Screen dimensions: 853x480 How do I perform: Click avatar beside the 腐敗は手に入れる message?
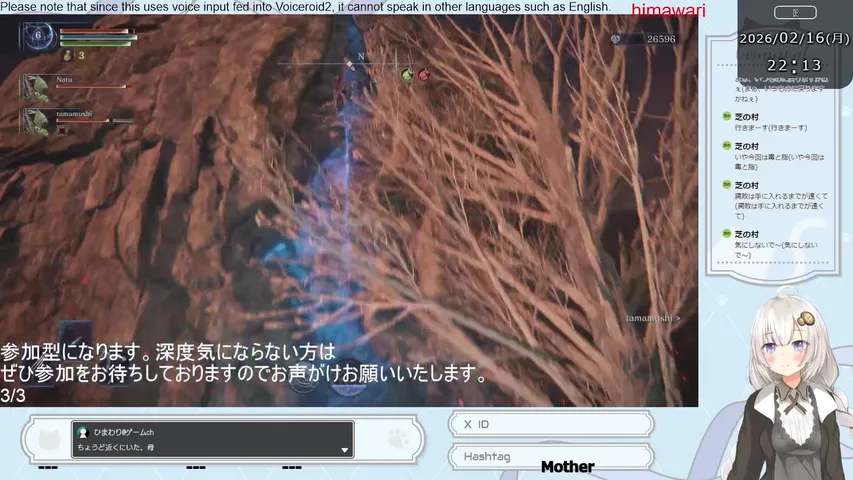pyautogui.click(x=726, y=184)
